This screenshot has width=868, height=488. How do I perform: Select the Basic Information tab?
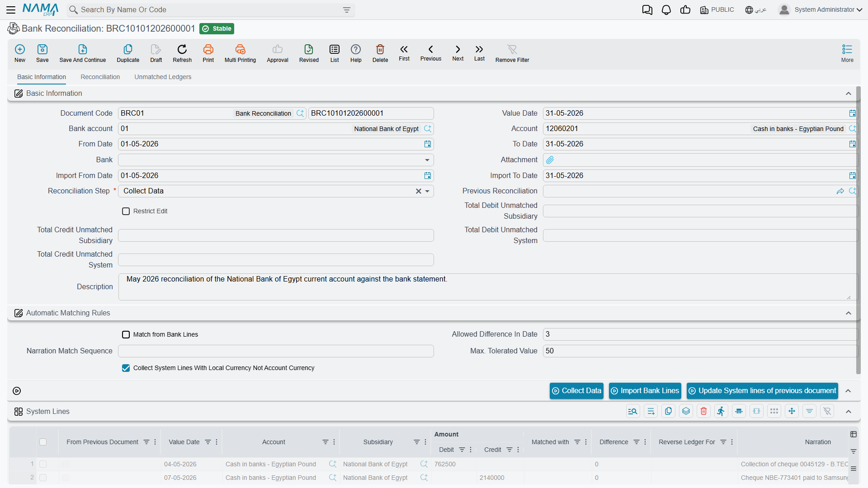(x=42, y=77)
